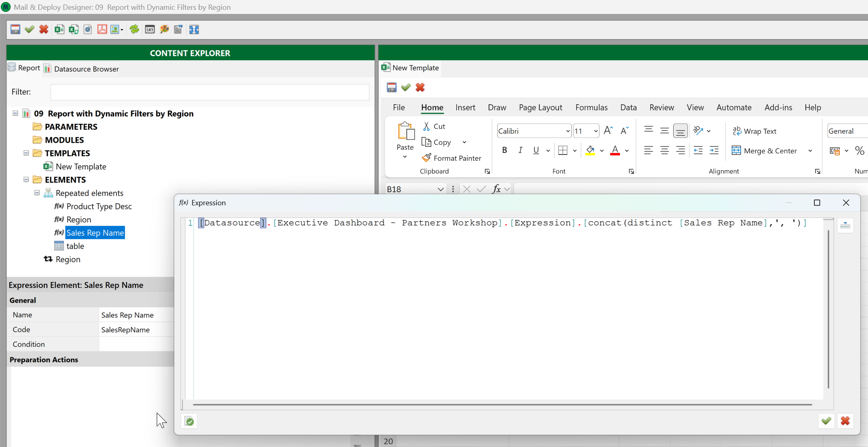Open the red font color swatch
The height and width of the screenshot is (447, 868).
pos(615,150)
